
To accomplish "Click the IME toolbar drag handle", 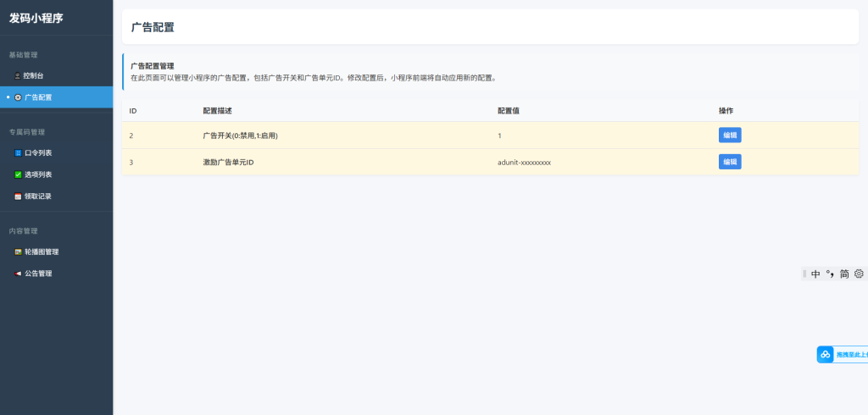I will click(804, 274).
